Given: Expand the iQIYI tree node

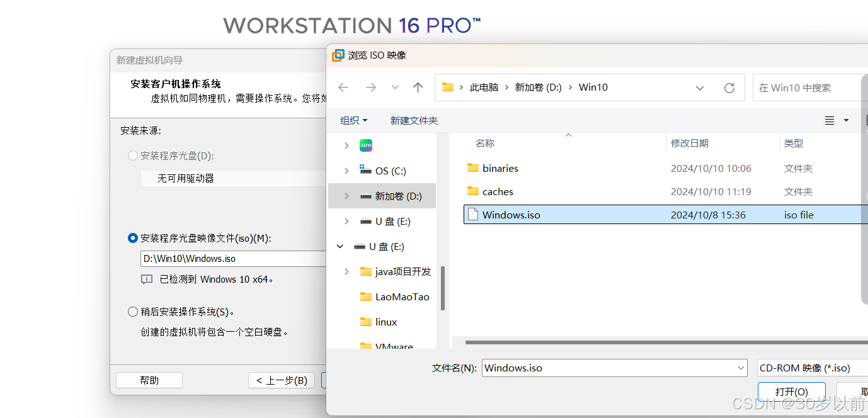Looking at the screenshot, I should coord(346,145).
